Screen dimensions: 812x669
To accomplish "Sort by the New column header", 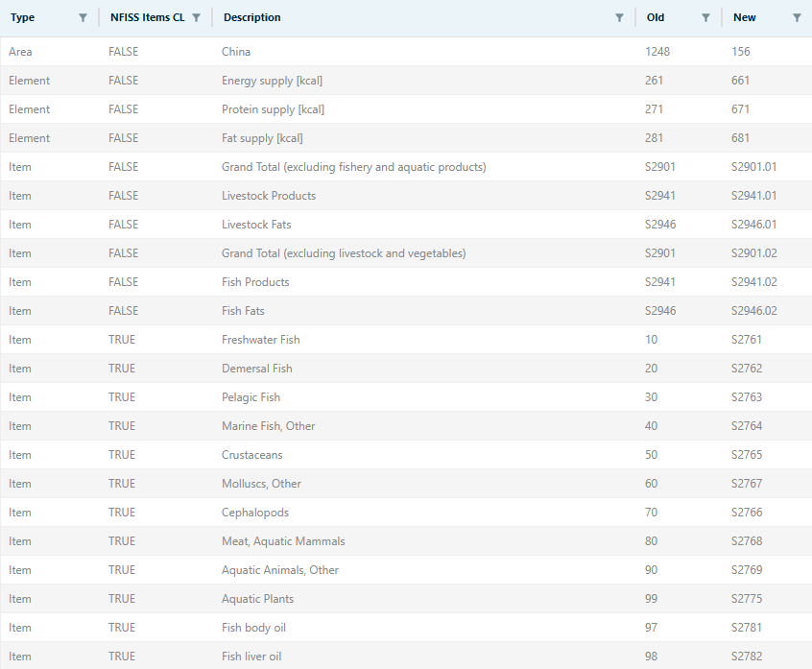I will 745,17.
